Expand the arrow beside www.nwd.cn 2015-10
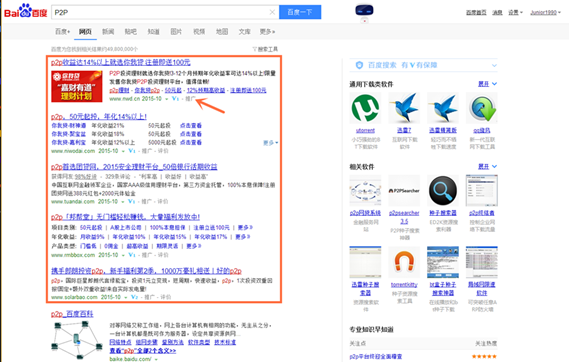569x362 pixels. (x=167, y=99)
